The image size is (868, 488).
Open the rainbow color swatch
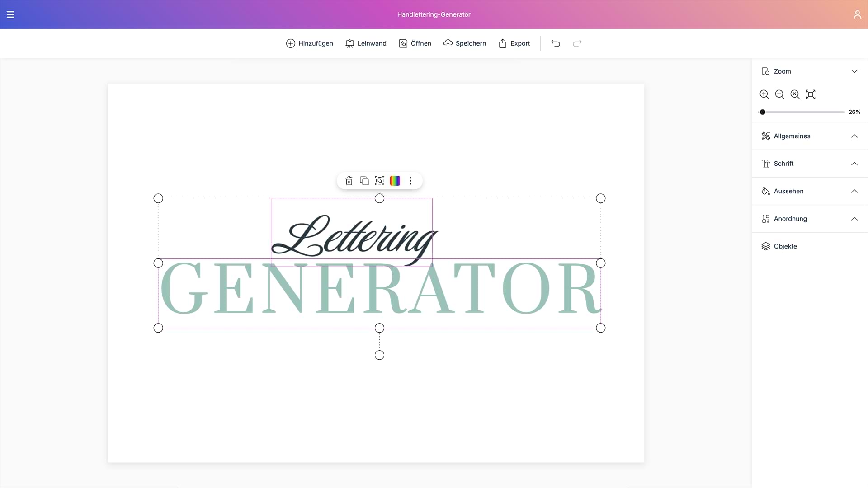(x=395, y=181)
